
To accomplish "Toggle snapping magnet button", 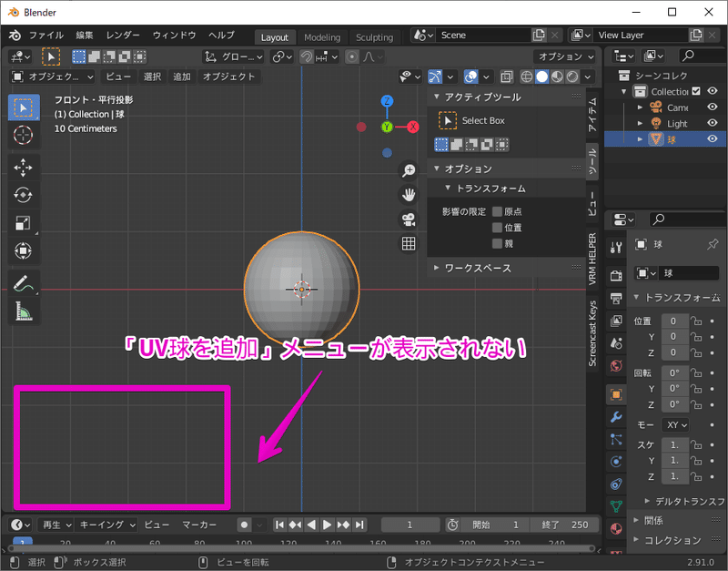I will coord(306,56).
